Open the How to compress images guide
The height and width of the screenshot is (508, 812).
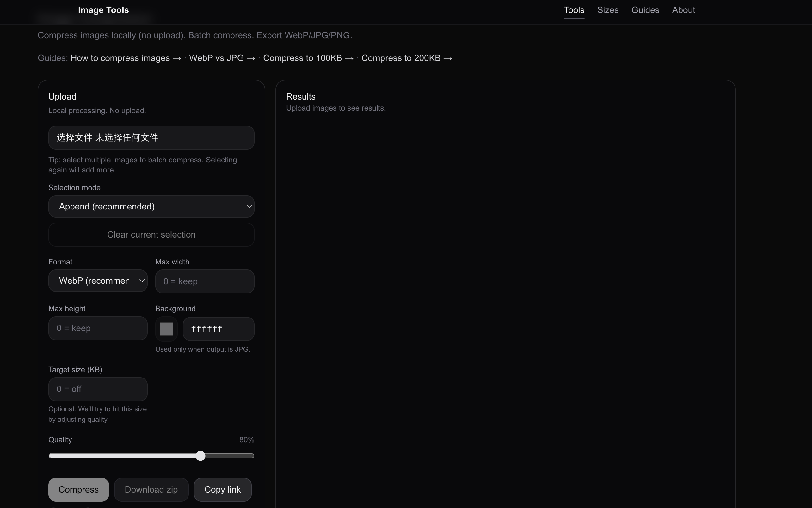(x=126, y=58)
